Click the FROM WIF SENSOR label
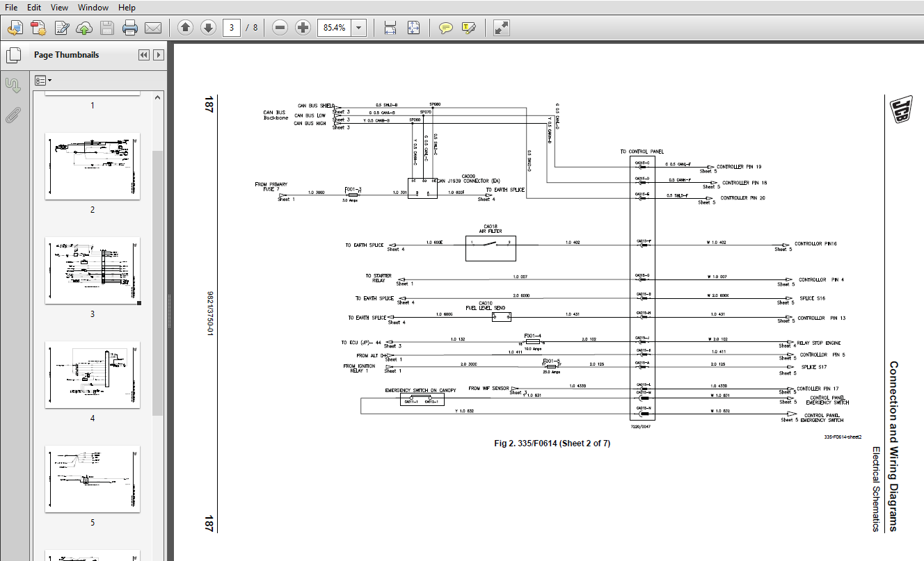This screenshot has height=561, width=924. pos(488,389)
